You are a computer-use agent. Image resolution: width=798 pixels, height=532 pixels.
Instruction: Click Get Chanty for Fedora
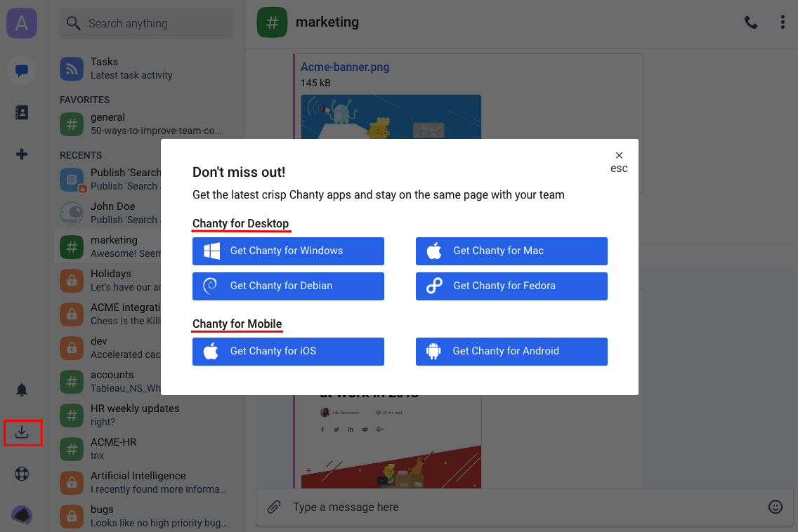[x=511, y=286]
